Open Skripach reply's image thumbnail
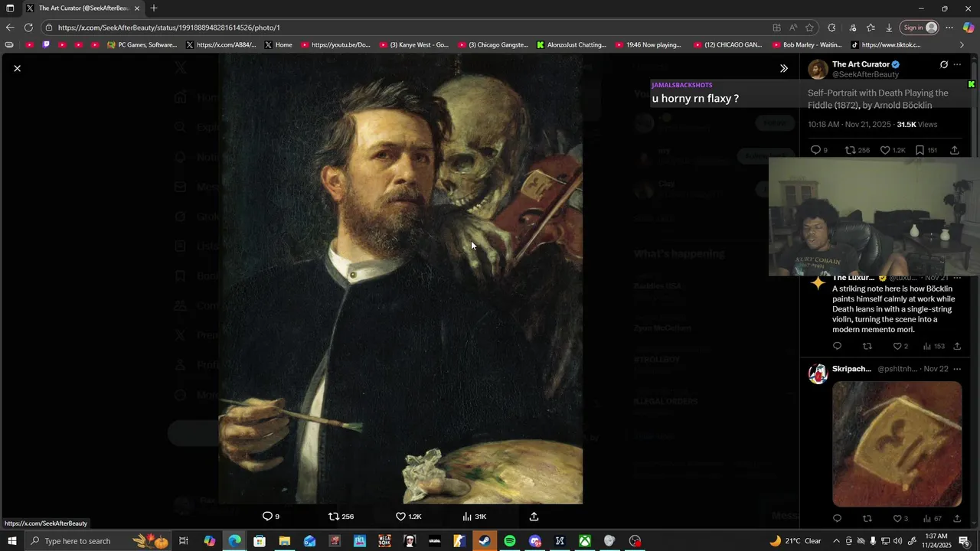Viewport: 980px width, 551px height. click(897, 444)
